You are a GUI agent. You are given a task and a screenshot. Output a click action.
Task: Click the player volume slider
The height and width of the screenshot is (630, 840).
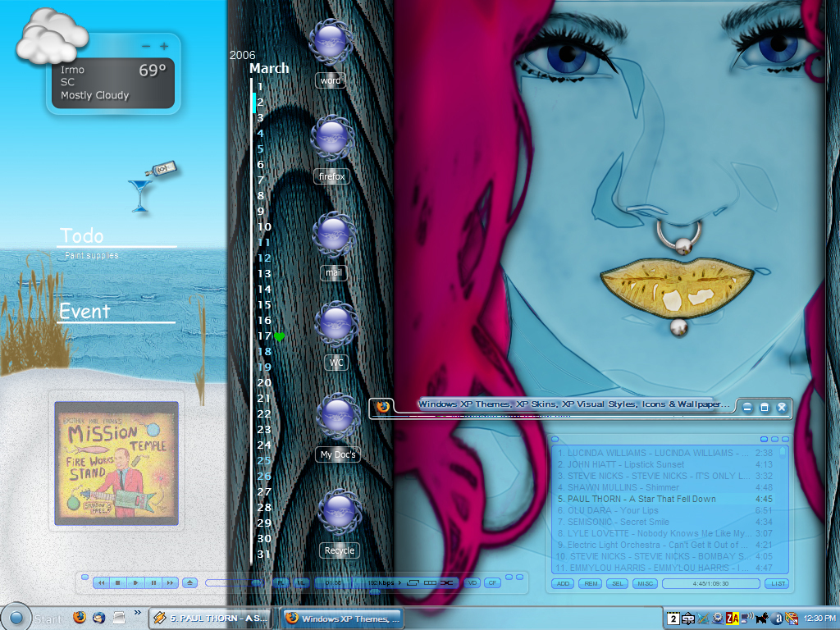coord(234,583)
